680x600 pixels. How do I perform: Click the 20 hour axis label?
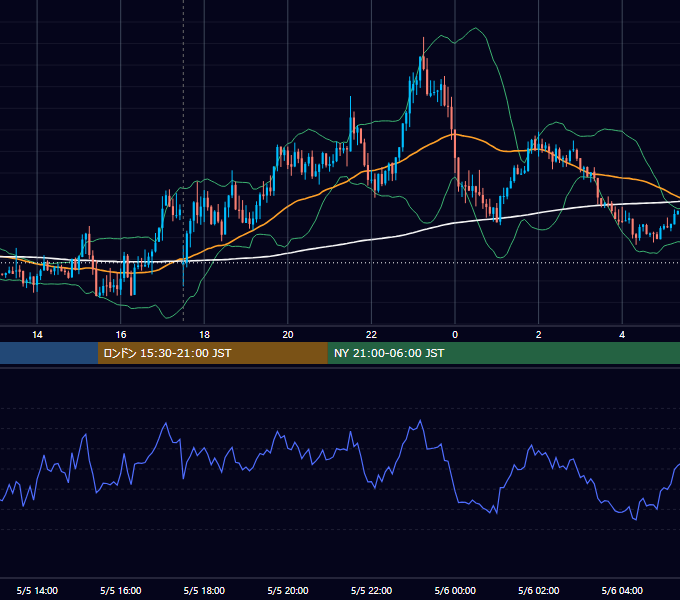pos(288,335)
